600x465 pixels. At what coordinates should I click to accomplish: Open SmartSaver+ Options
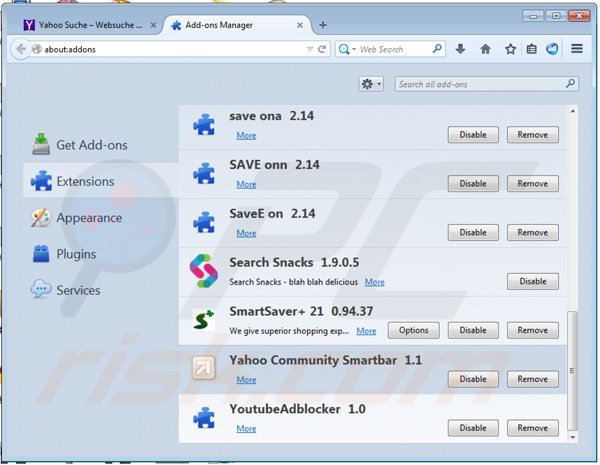tap(414, 330)
